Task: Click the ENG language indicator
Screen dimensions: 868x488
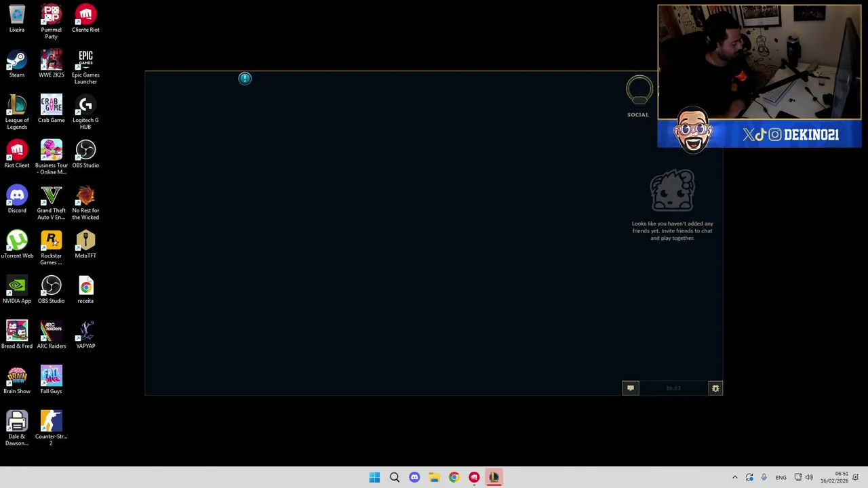Action: point(781,478)
